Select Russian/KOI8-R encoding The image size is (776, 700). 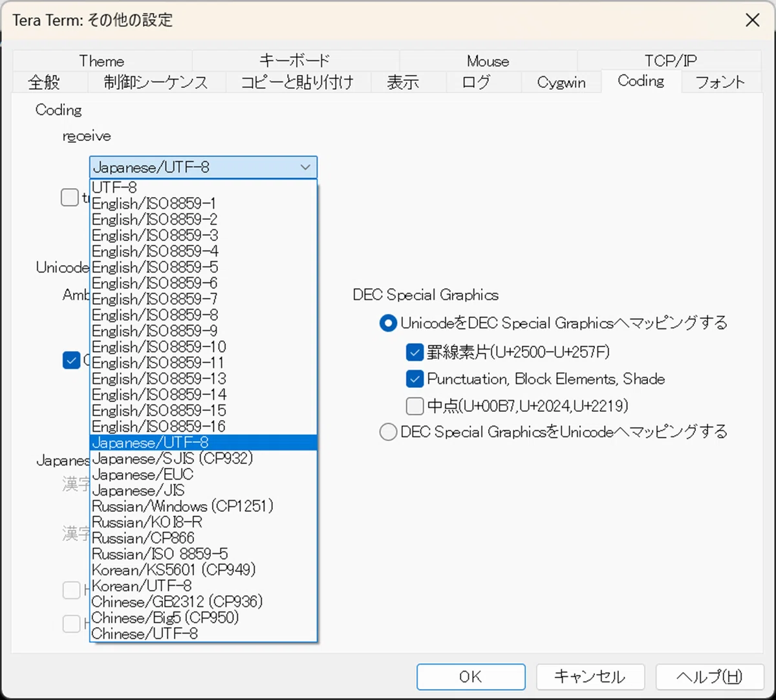click(203, 522)
